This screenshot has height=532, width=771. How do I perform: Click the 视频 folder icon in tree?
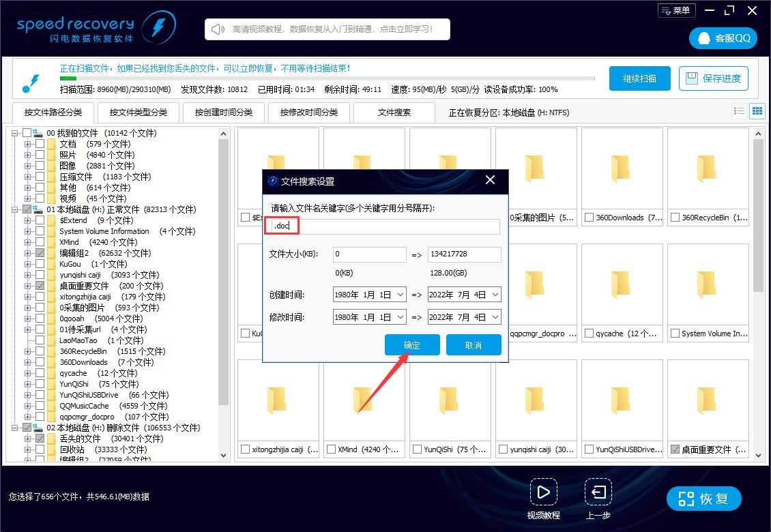click(52, 198)
